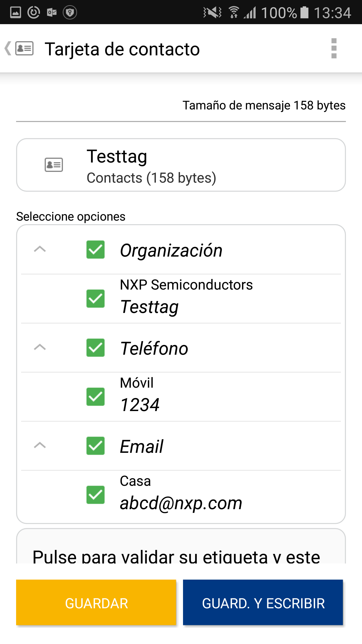Tap the GUARDAR button
The height and width of the screenshot is (644, 362).
click(96, 602)
